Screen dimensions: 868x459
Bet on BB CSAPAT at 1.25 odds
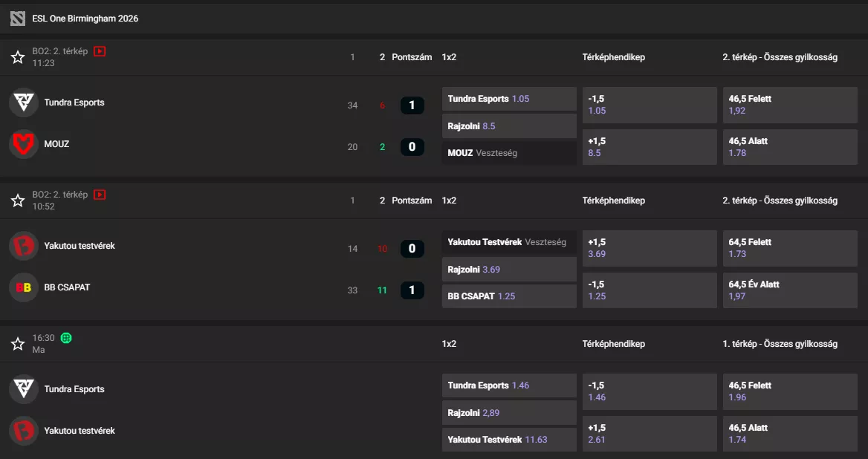(x=508, y=296)
